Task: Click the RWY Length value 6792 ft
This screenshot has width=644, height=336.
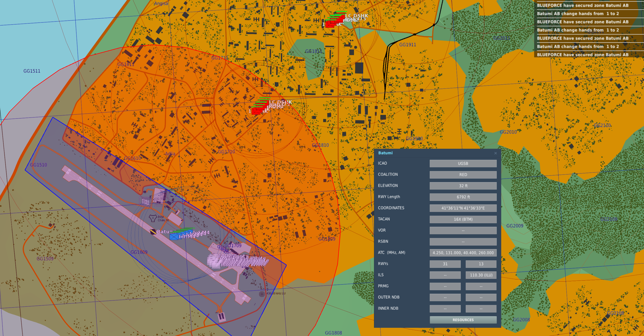Action: pos(463,197)
